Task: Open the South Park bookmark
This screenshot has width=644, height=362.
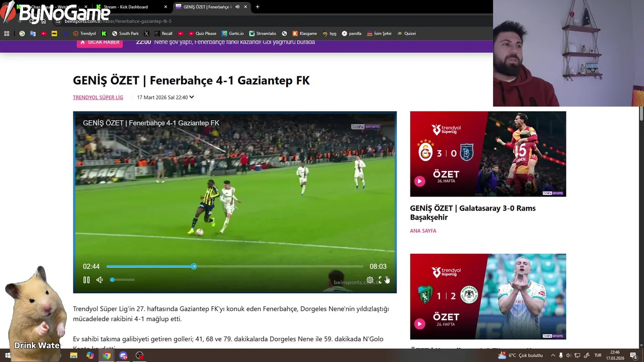Action: 125,34
